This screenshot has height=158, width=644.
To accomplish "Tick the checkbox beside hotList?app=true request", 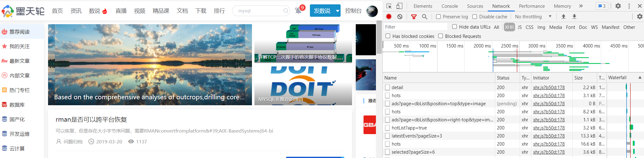I will (387, 128).
